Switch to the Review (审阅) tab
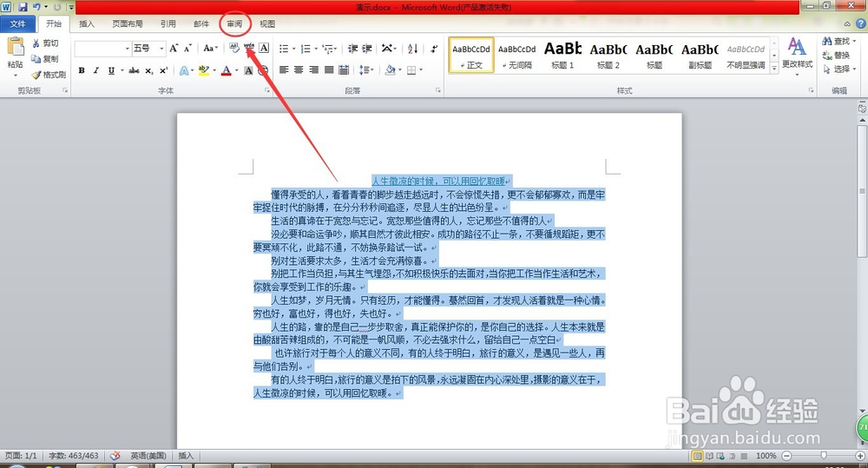 (x=234, y=23)
